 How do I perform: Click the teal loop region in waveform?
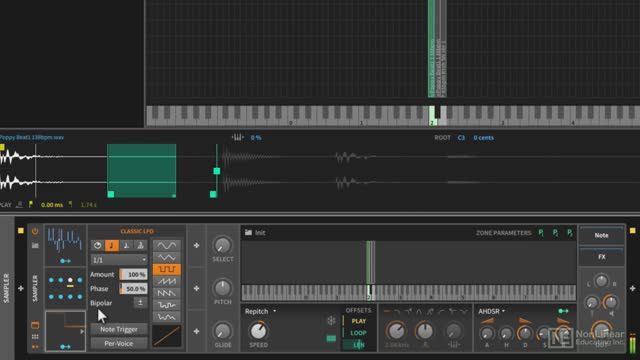click(x=142, y=171)
